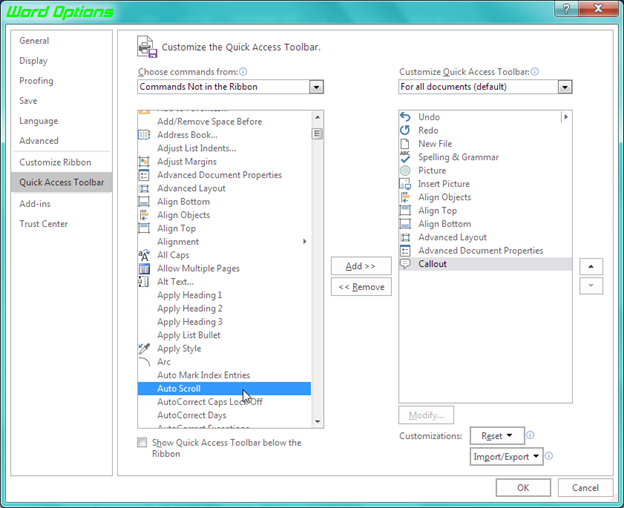Click the << Remove button

pyautogui.click(x=361, y=287)
